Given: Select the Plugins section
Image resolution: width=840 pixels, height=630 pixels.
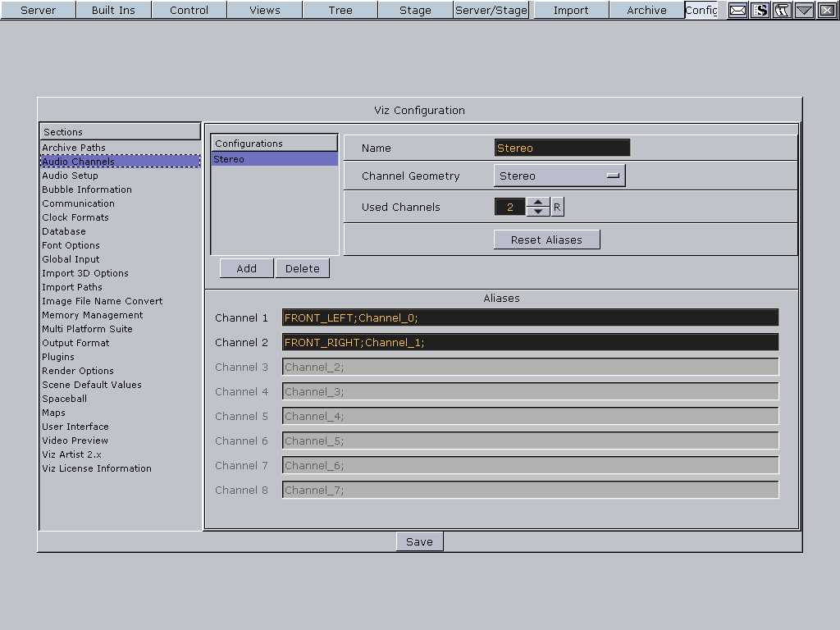Looking at the screenshot, I should (57, 356).
